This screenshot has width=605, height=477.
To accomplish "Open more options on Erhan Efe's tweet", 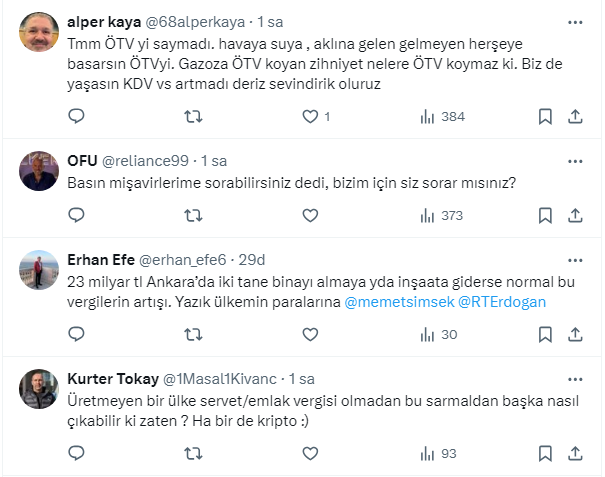I will (577, 258).
